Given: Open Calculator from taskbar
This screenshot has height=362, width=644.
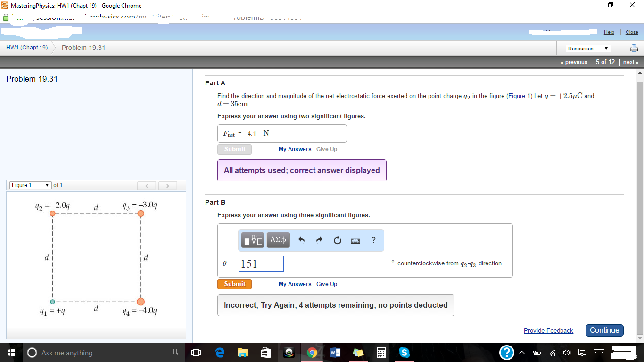Looking at the screenshot, I should coord(381,353).
